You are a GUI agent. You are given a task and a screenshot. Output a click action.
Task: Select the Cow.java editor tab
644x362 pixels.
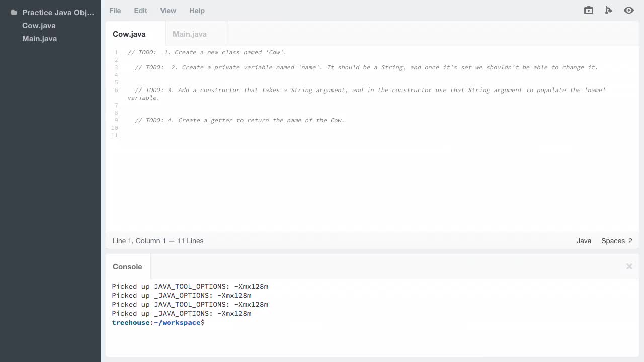pyautogui.click(x=129, y=34)
